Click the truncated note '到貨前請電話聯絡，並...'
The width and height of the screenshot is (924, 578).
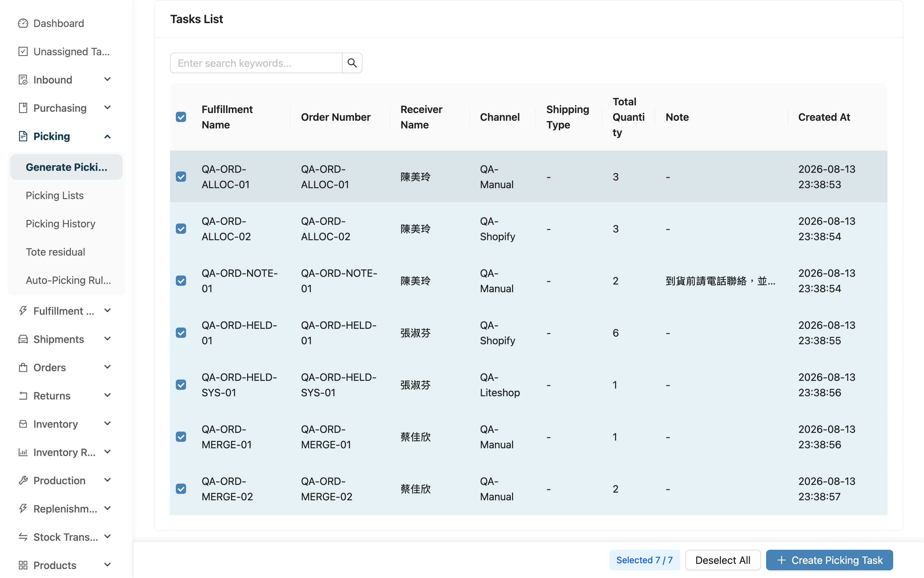pos(720,281)
